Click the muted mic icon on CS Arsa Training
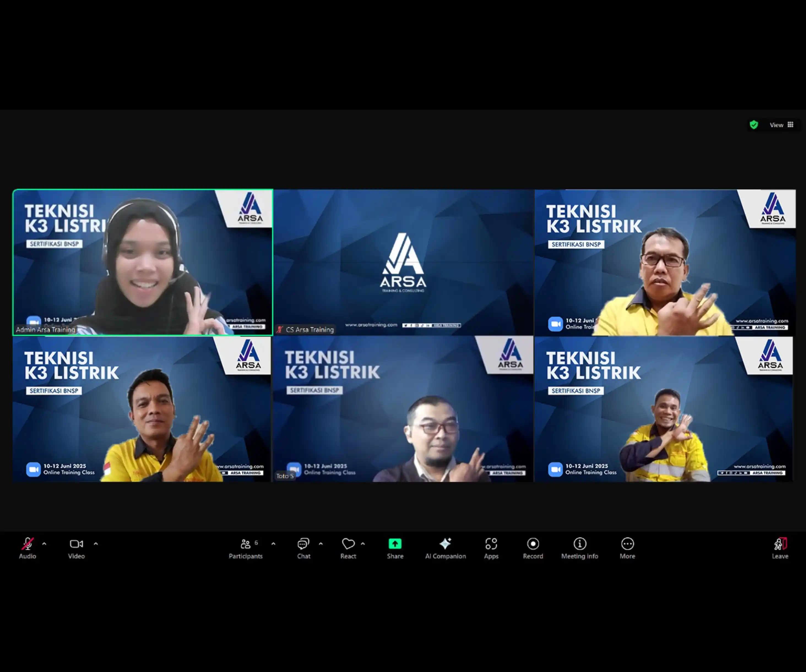This screenshot has width=806, height=672. coord(280,329)
